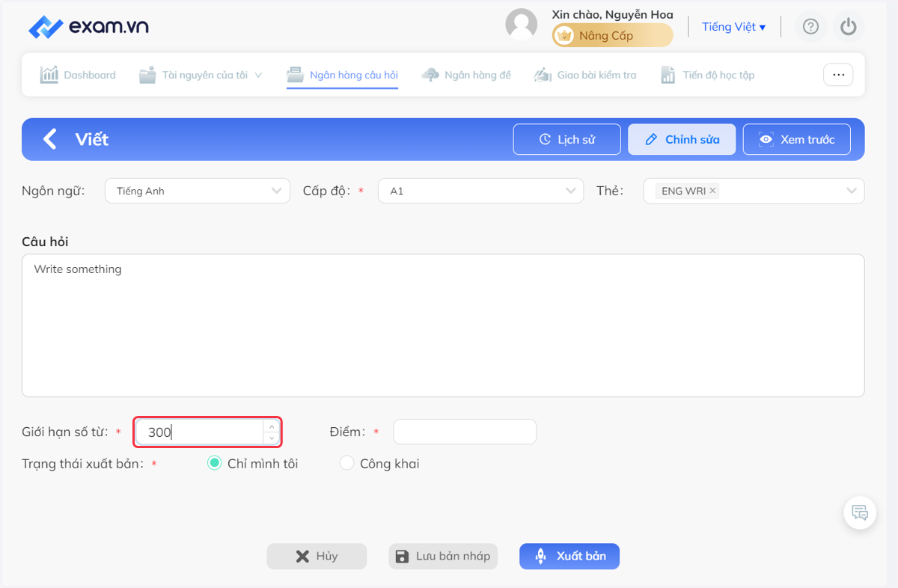The height and width of the screenshot is (588, 898).
Task: Click the Điểm score input field
Action: (465, 432)
